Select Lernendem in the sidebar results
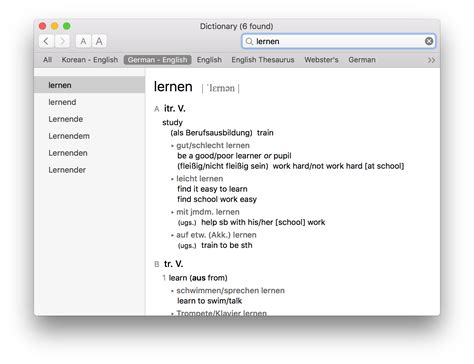The height and width of the screenshot is (364, 474). coord(89,136)
